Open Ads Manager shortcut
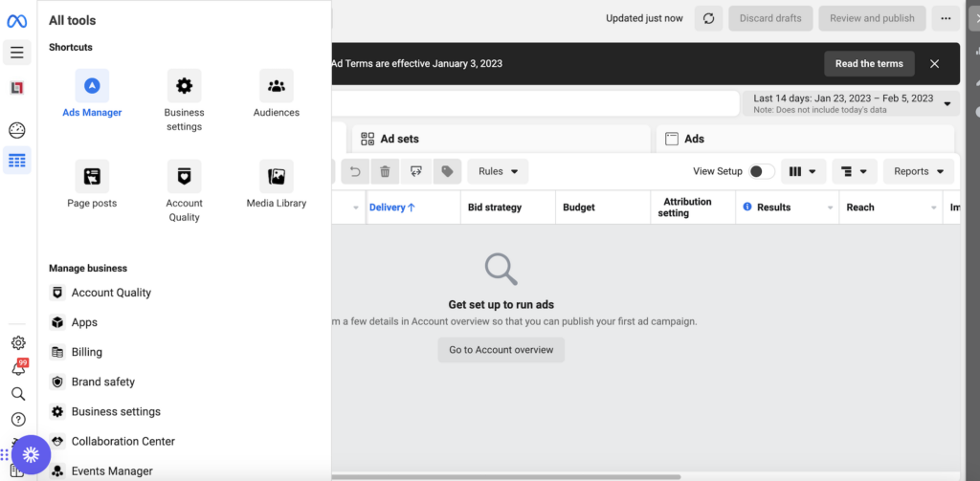The image size is (980, 481). [x=92, y=94]
